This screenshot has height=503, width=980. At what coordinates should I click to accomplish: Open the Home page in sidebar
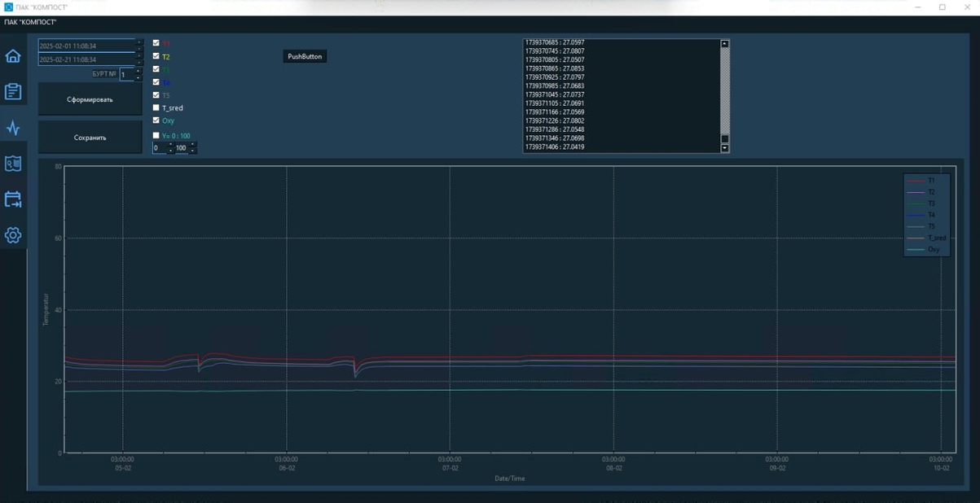tap(13, 56)
